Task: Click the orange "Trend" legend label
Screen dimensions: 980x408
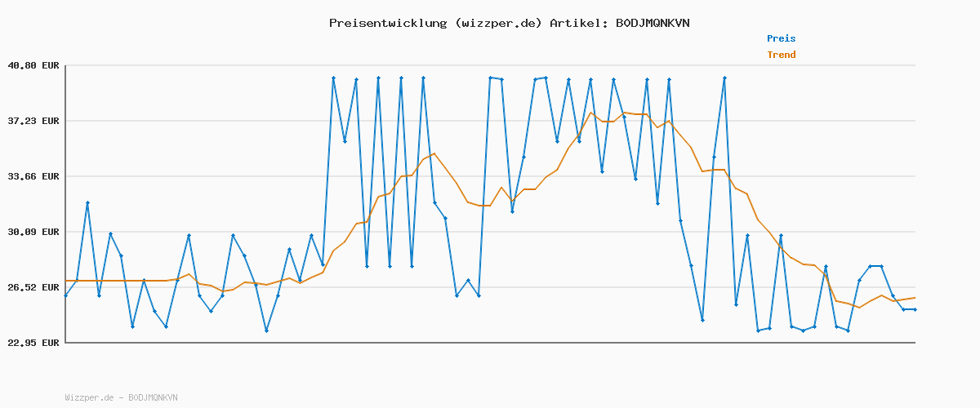Action: click(x=781, y=55)
